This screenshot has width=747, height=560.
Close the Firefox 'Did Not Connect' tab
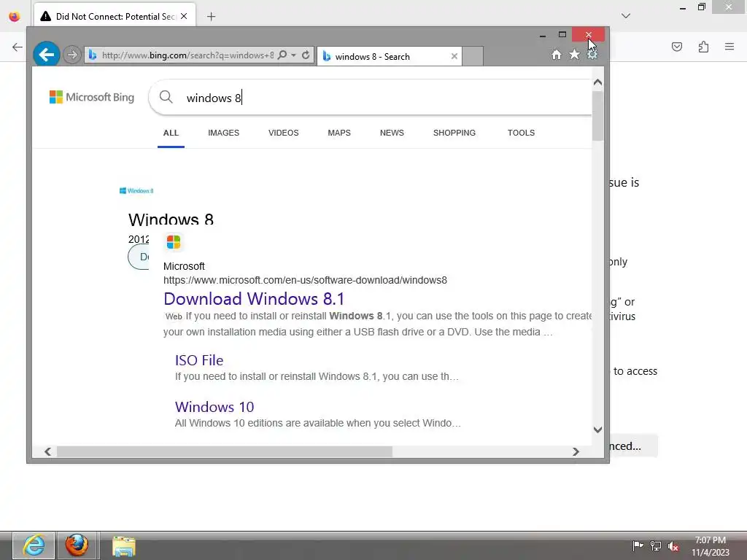[184, 17]
